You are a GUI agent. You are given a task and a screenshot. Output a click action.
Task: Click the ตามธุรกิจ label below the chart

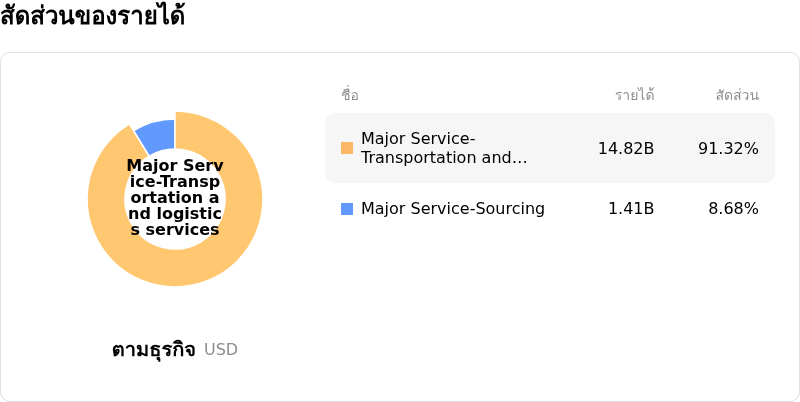coord(153,350)
